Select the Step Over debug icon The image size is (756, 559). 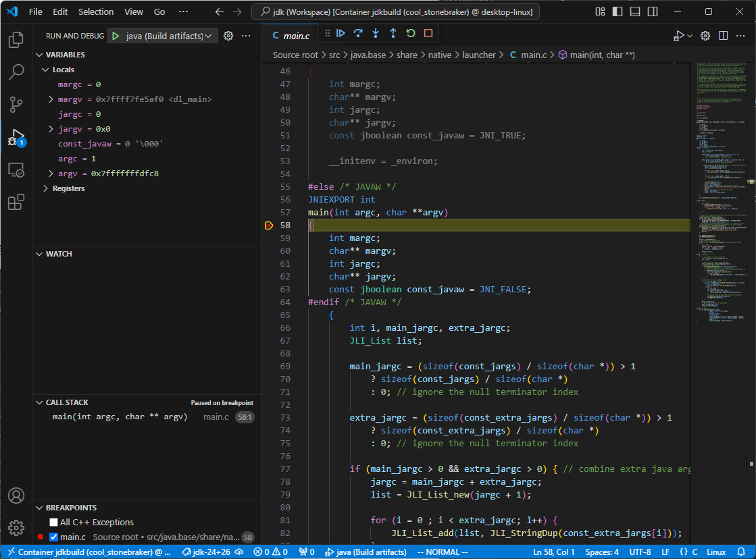click(358, 33)
